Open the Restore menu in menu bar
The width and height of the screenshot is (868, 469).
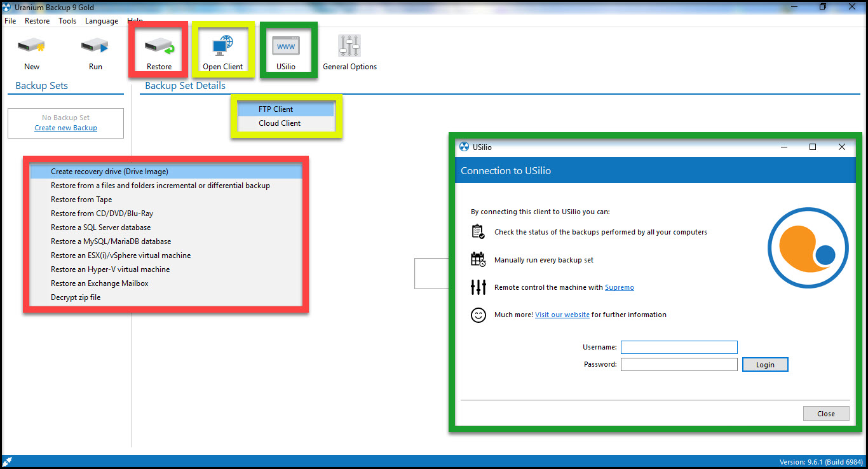click(37, 21)
